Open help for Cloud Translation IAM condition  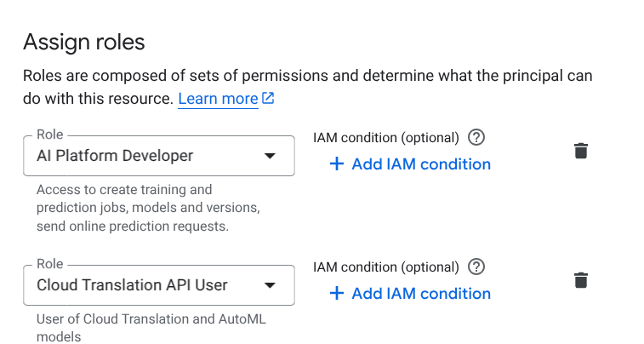pyautogui.click(x=476, y=267)
